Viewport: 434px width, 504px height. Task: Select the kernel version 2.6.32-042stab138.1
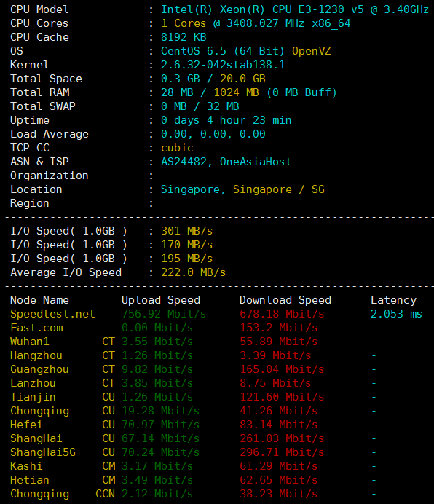pyautogui.click(x=223, y=65)
